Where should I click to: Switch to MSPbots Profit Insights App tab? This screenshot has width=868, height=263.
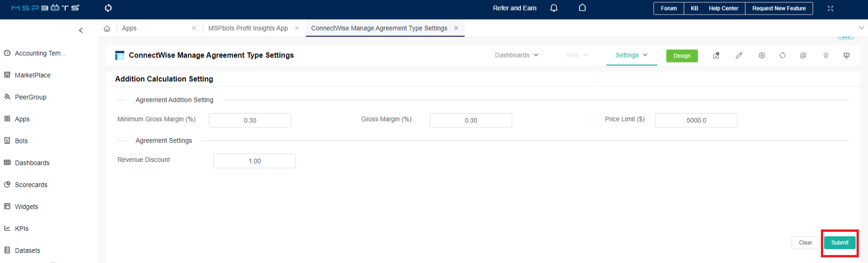[248, 28]
